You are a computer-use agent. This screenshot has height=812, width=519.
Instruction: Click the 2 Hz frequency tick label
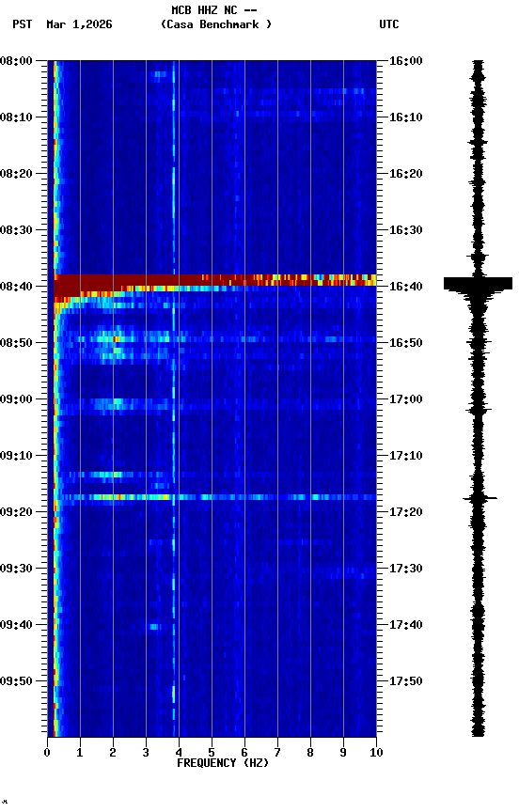click(x=113, y=753)
